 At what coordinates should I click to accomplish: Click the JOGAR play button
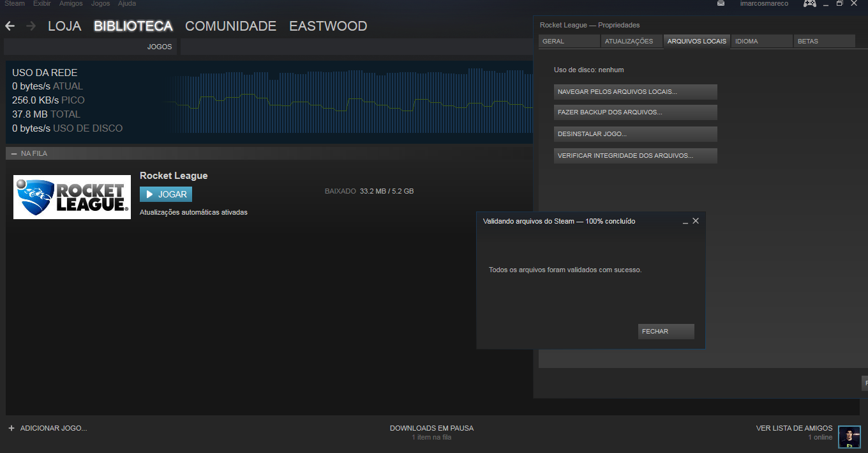(x=166, y=194)
